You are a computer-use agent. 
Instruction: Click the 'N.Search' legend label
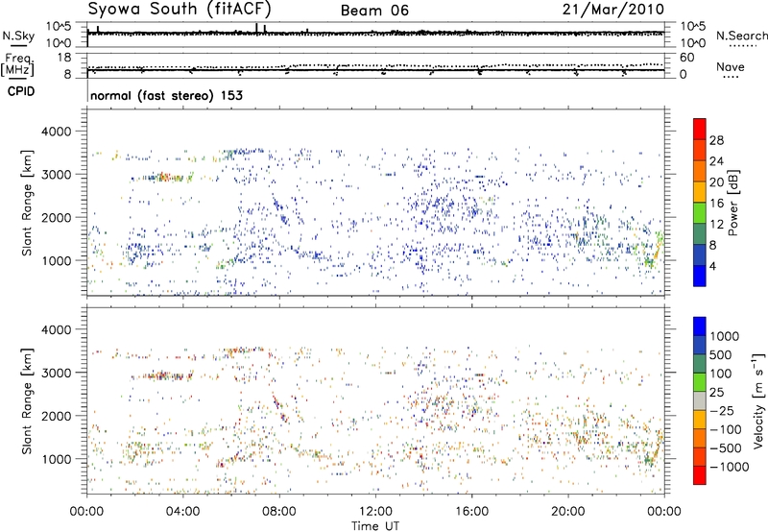pyautogui.click(x=741, y=36)
